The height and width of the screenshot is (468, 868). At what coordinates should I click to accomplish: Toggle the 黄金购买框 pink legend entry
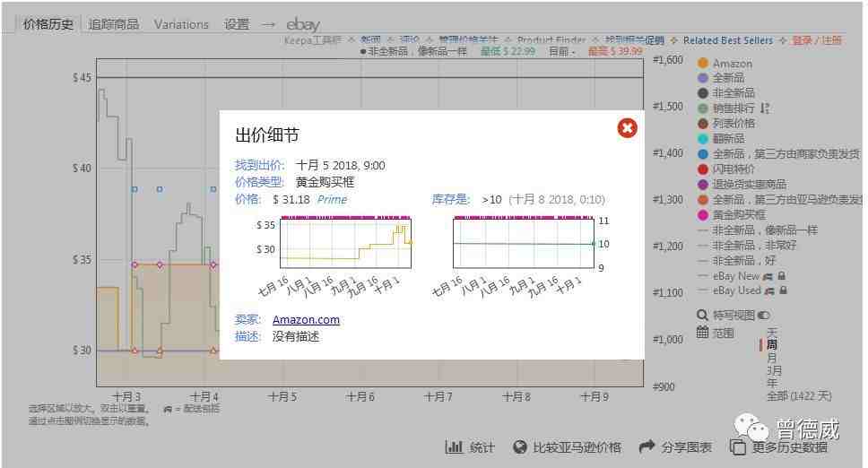tap(732, 214)
